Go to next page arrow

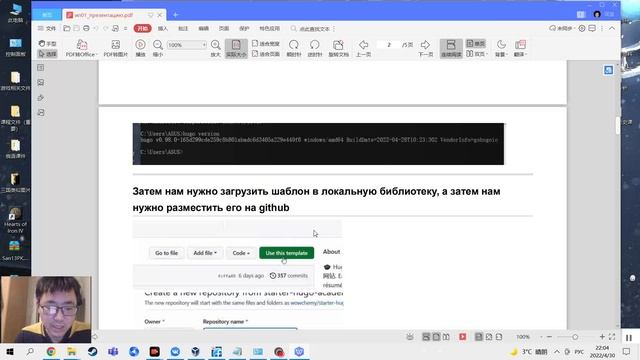pyautogui.click(x=425, y=48)
